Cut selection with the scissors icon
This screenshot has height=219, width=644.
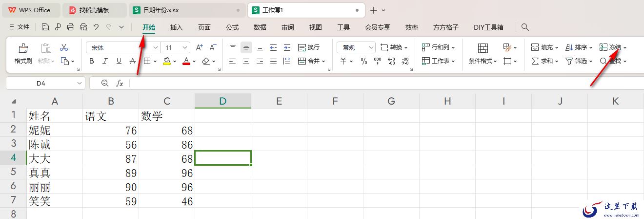pos(64,47)
